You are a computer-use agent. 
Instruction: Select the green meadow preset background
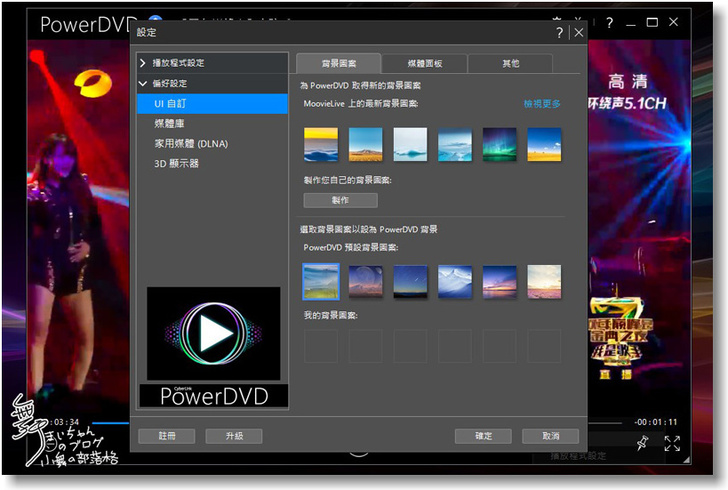click(x=320, y=281)
